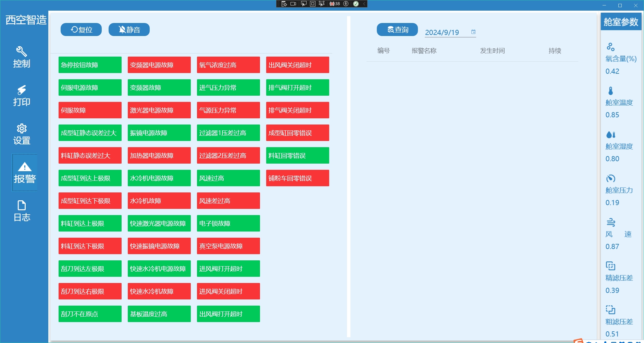Image resolution: width=644 pixels, height=343 pixels.
Task: Click the 舱室参数 panel header
Action: (x=621, y=22)
